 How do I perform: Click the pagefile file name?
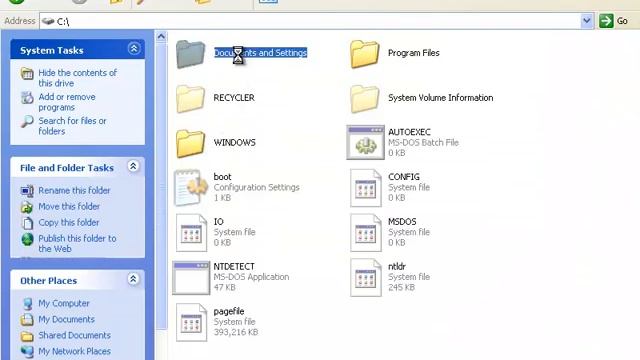point(229,311)
